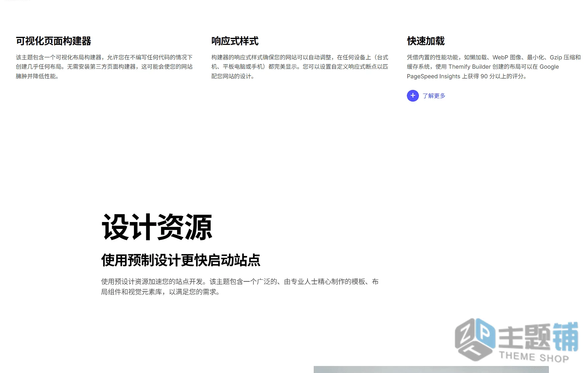Click the 使用预制设计更快启动站点 subtitle

[181, 260]
